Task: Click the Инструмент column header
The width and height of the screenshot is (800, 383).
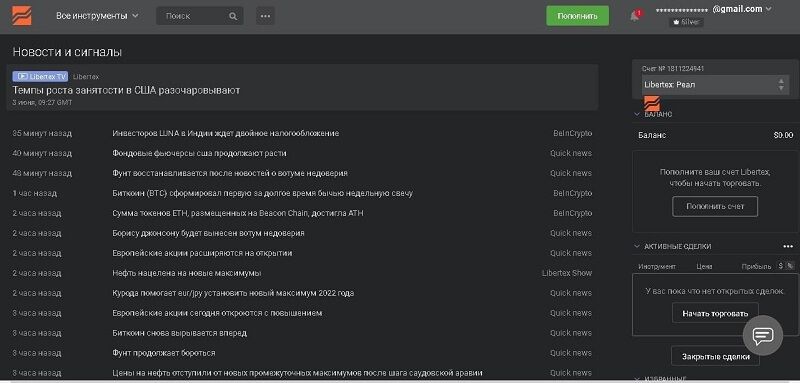Action: point(657,266)
